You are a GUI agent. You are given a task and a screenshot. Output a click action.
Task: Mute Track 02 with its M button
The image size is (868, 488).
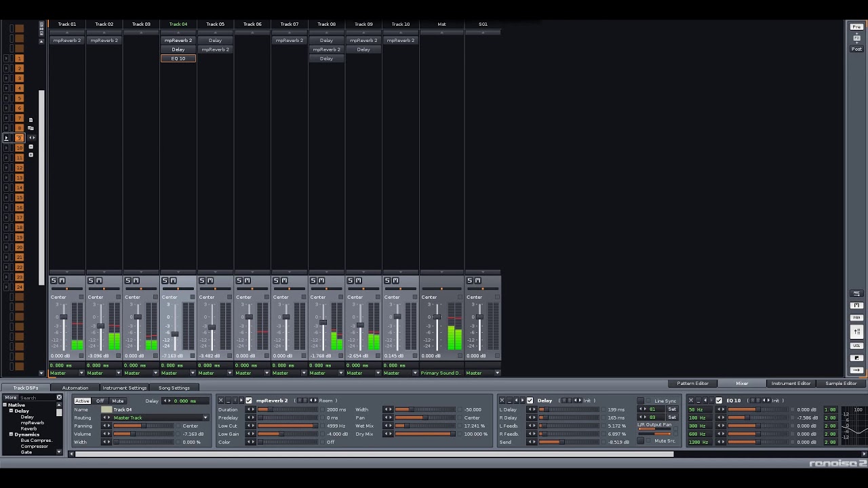pyautogui.click(x=99, y=281)
